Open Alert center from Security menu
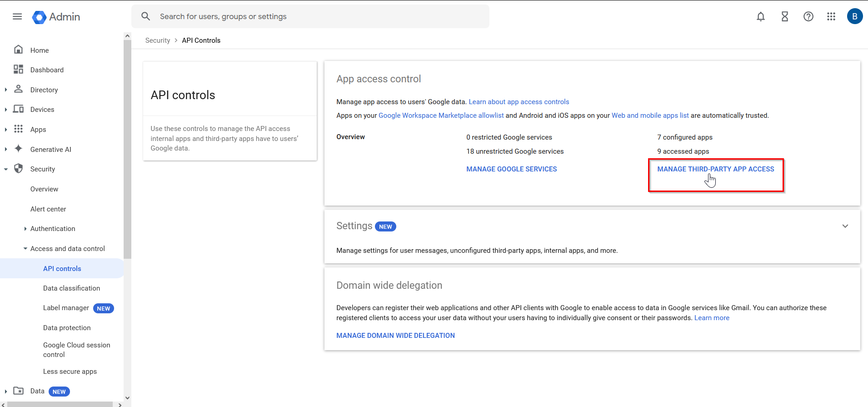This screenshot has width=868, height=407. pyautogui.click(x=48, y=209)
